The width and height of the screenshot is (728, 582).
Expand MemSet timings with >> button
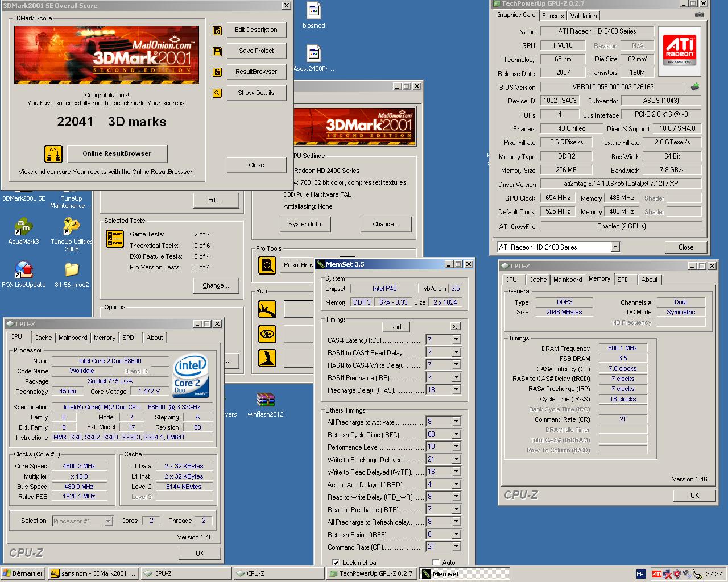tap(455, 327)
